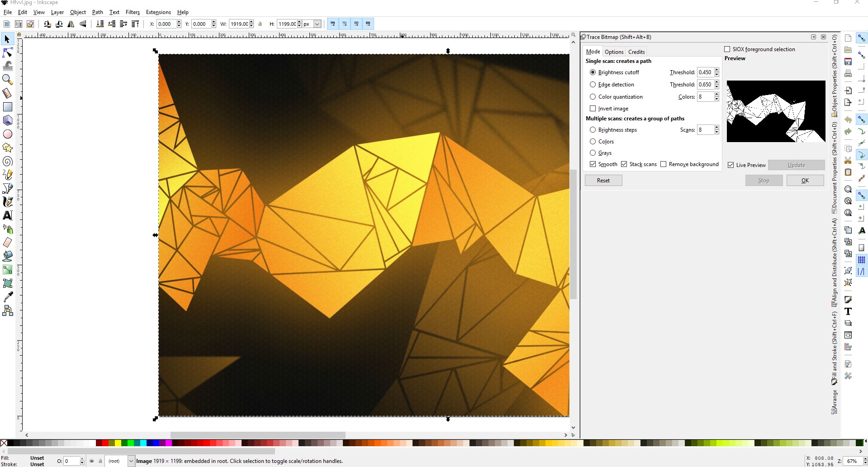Increase the W width field stepper

pyautogui.click(x=251, y=22)
